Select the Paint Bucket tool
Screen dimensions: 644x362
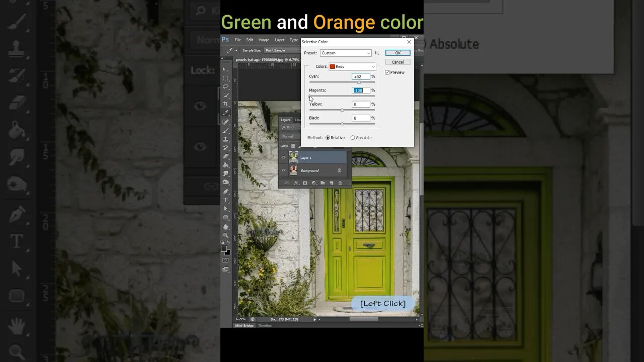(x=226, y=165)
